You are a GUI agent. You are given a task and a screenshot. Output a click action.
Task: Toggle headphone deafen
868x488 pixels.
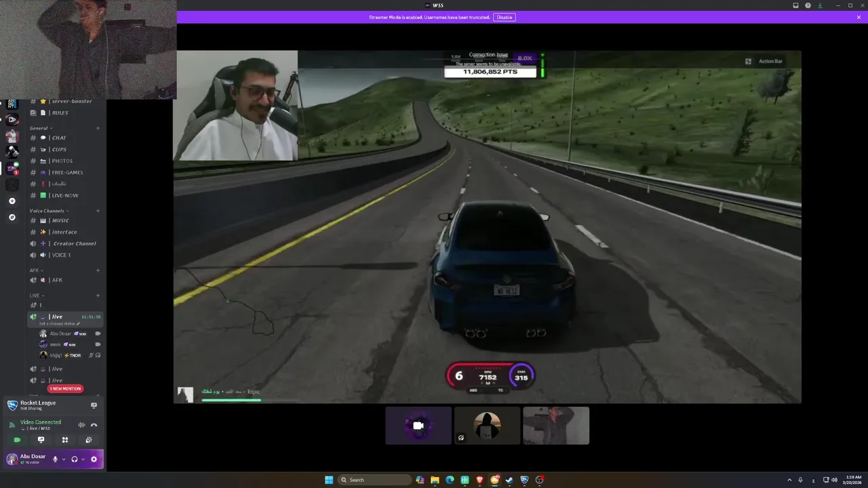pos(75,459)
